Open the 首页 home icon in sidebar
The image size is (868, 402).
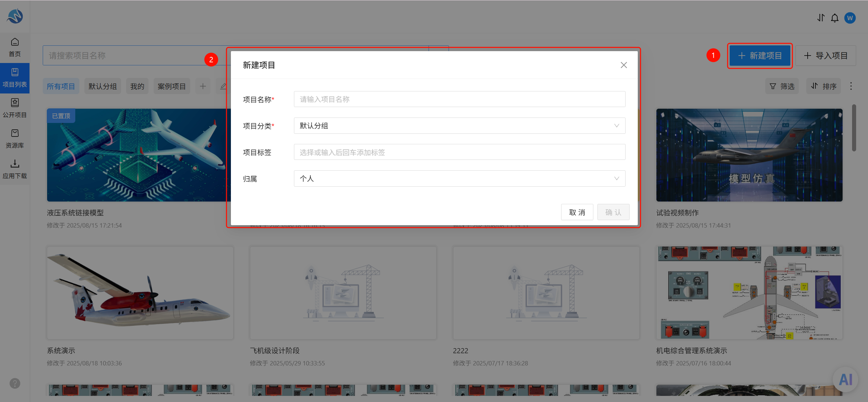(x=15, y=47)
